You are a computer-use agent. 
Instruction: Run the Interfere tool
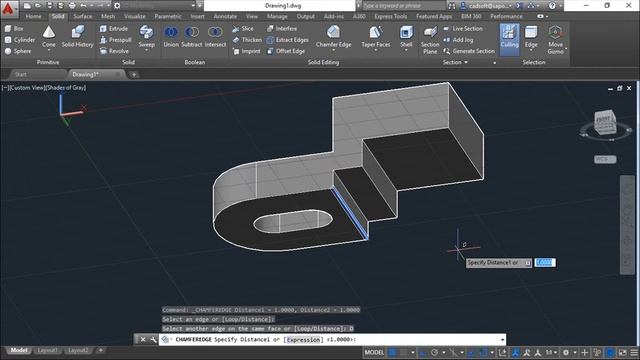(x=282, y=29)
